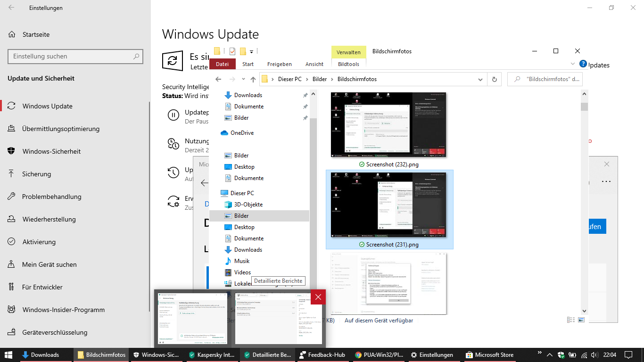Click the pinned Dokumente quick-access folder icon
This screenshot has height=362, width=644.
click(x=228, y=107)
